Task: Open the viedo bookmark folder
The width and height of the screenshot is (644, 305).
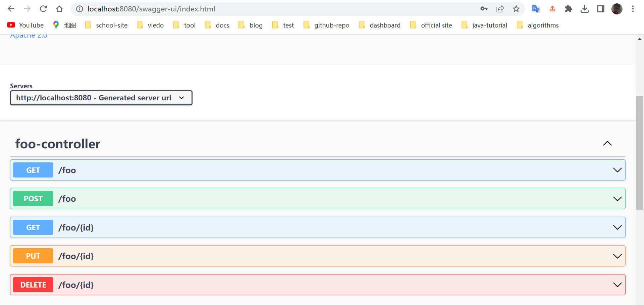Action: coord(150,25)
